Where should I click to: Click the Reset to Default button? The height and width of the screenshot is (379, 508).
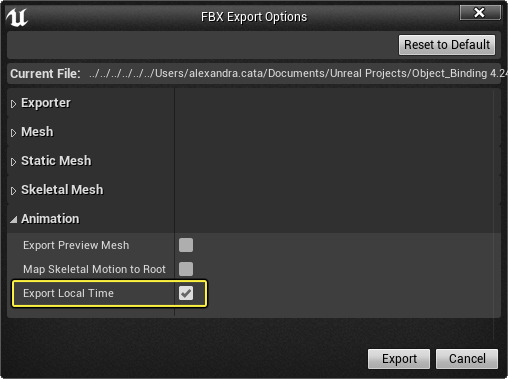point(447,45)
